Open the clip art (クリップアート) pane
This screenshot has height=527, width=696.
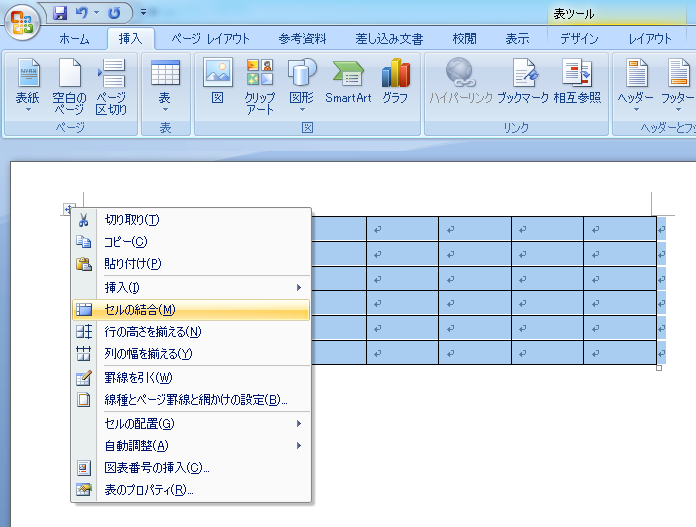pos(260,84)
